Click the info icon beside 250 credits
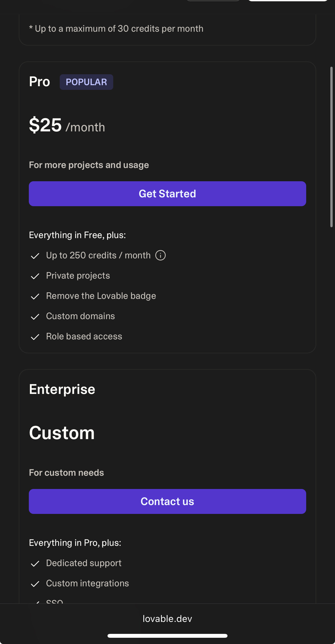Screen dimensions: 335x644 pyautogui.click(x=160, y=255)
